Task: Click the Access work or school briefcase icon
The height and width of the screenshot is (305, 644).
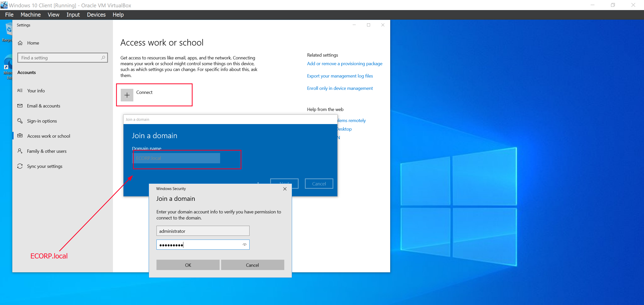Action: (20, 136)
